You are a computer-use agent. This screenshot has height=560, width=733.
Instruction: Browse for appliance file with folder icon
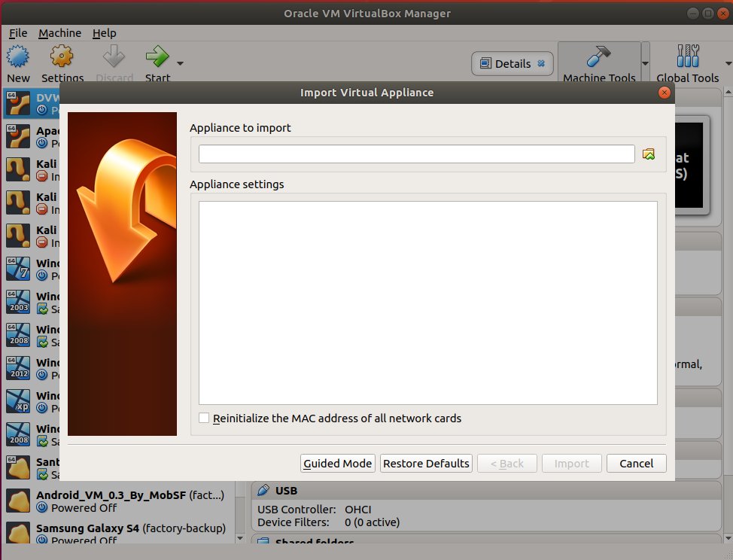649,154
